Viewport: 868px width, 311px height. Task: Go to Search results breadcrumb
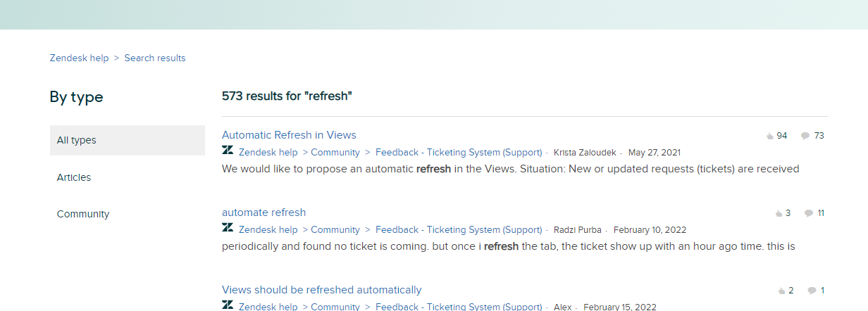coord(155,58)
